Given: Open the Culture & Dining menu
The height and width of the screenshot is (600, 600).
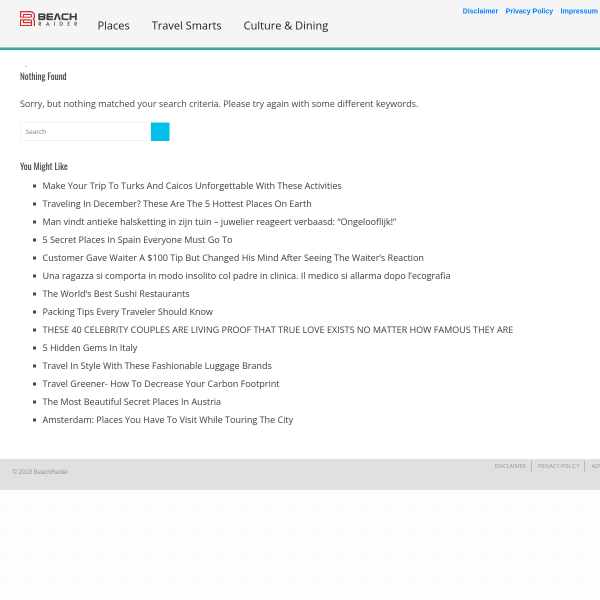Looking at the screenshot, I should (x=285, y=26).
